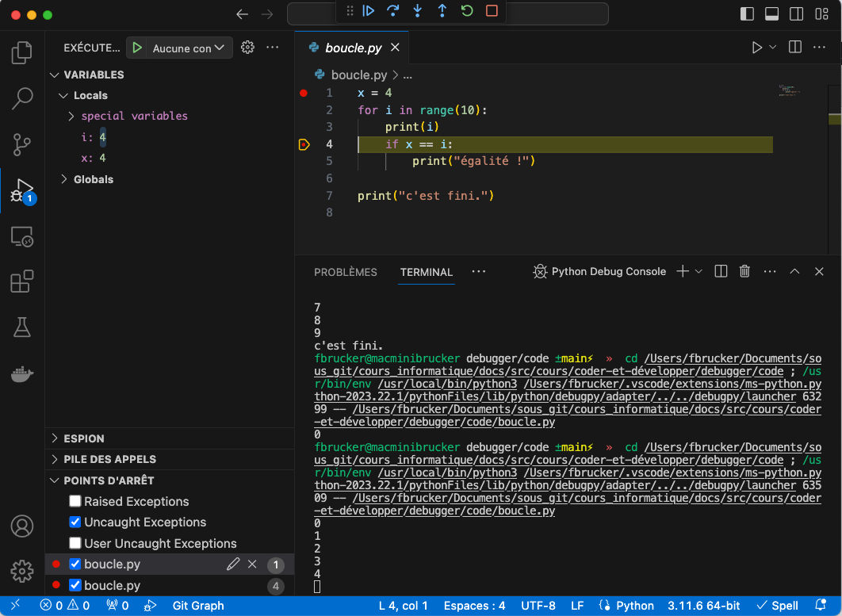
Task: Restart the debug session
Action: coord(467,11)
